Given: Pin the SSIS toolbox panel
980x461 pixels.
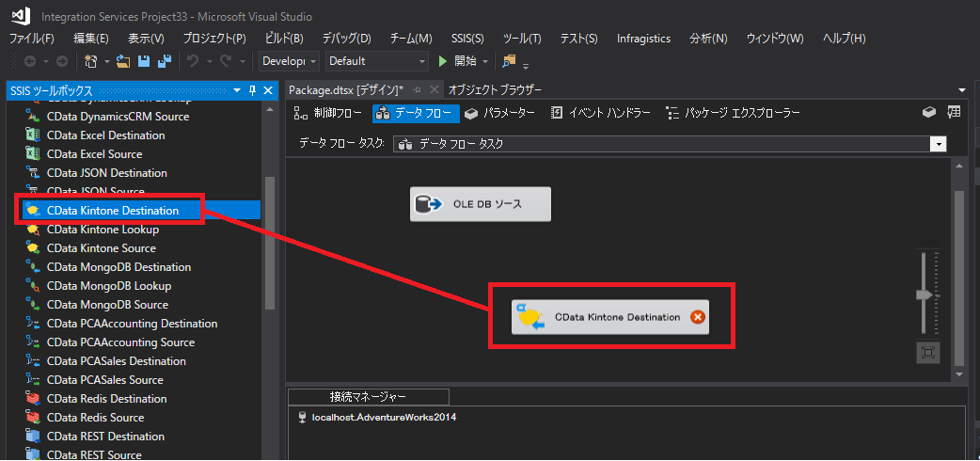Looking at the screenshot, I should pos(252,90).
